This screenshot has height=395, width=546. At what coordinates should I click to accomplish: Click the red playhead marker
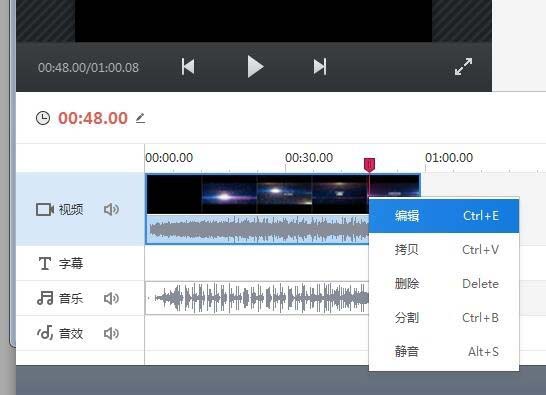coord(369,165)
